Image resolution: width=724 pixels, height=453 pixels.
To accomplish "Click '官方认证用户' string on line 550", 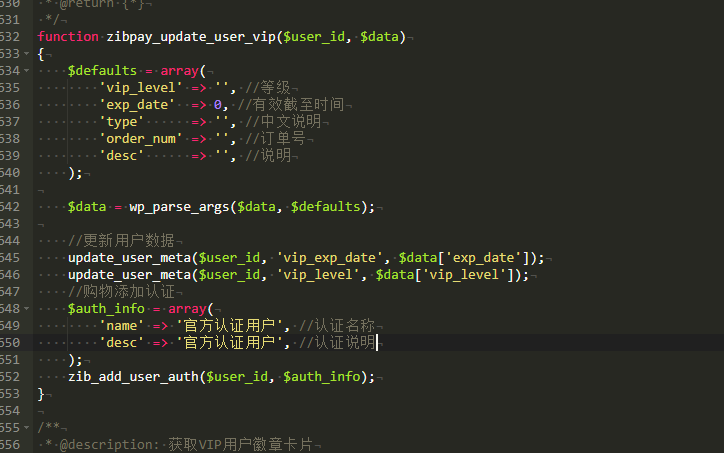I will pyautogui.click(x=229, y=343).
